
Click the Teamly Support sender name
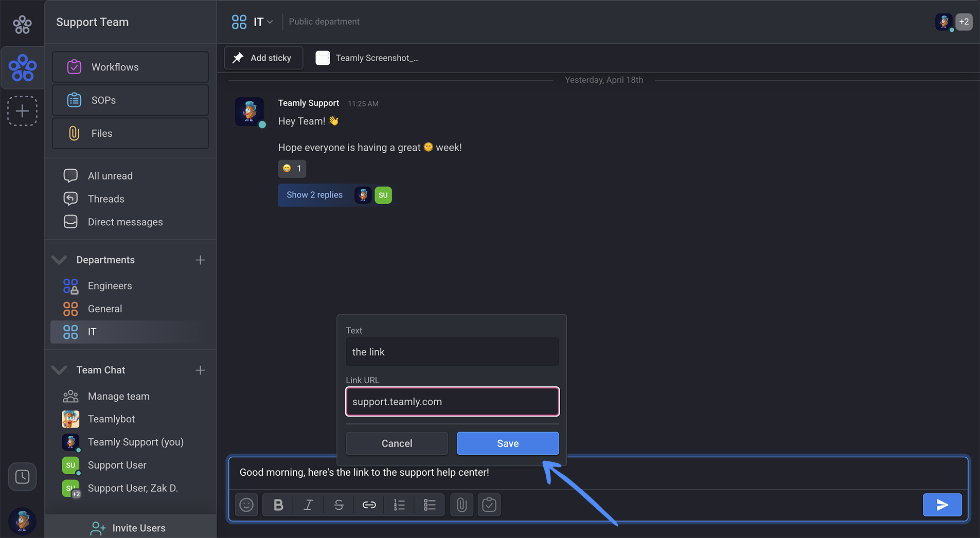point(309,103)
